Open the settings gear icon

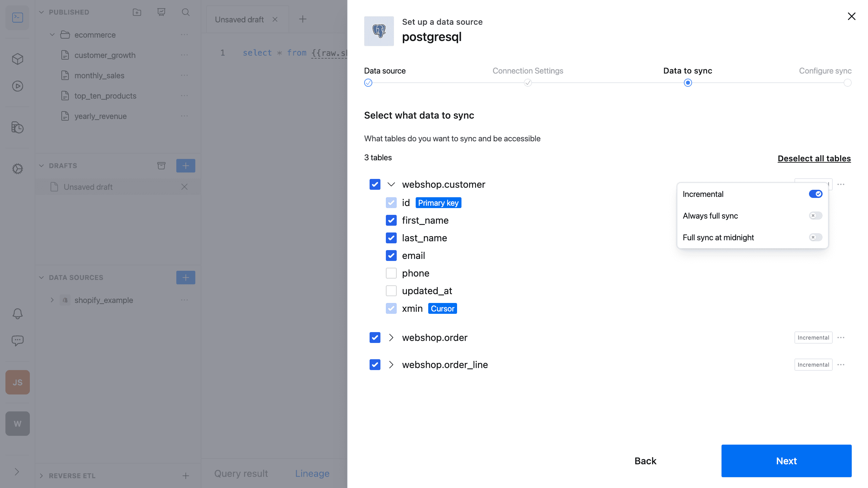click(17, 169)
